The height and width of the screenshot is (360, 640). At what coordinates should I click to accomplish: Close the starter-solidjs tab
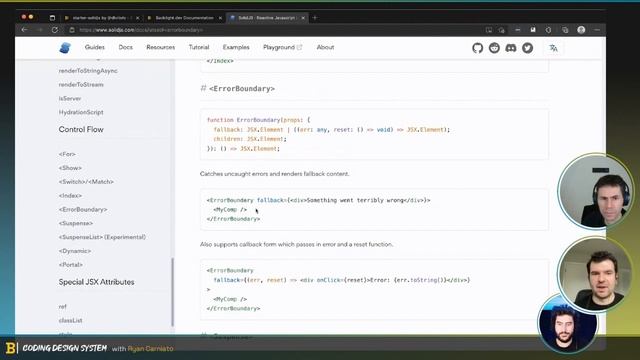[x=138, y=18]
